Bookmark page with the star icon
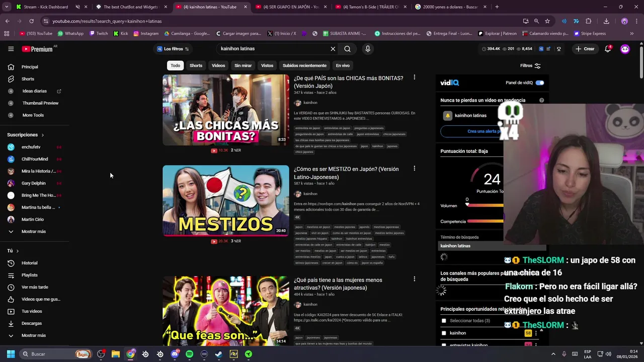The image size is (644, 362). pyautogui.click(x=547, y=21)
